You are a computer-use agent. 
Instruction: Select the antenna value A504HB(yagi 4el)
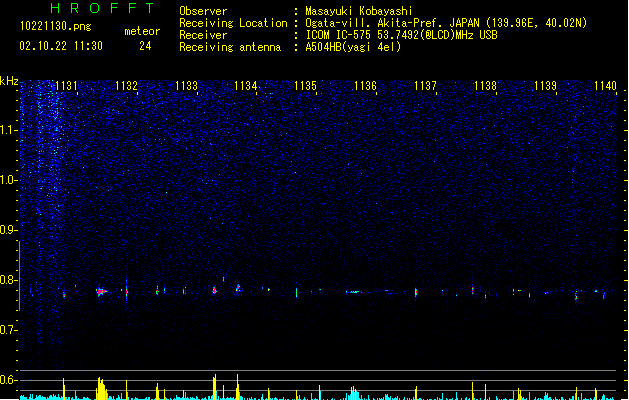click(353, 47)
